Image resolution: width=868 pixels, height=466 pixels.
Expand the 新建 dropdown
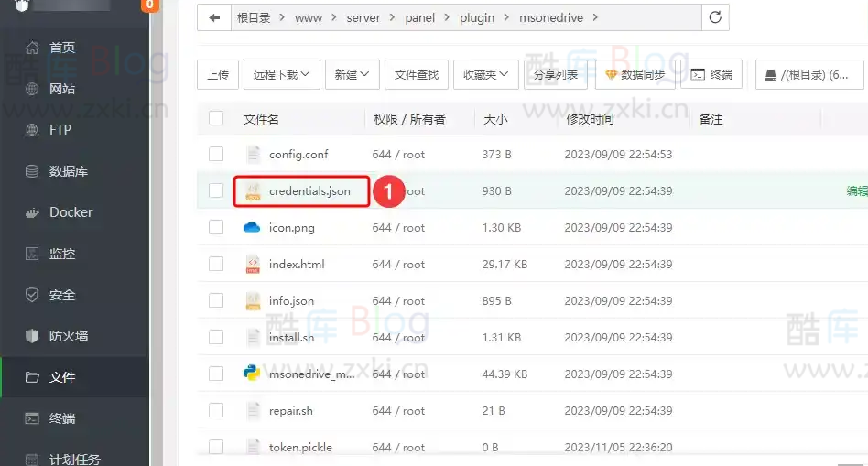click(x=352, y=75)
